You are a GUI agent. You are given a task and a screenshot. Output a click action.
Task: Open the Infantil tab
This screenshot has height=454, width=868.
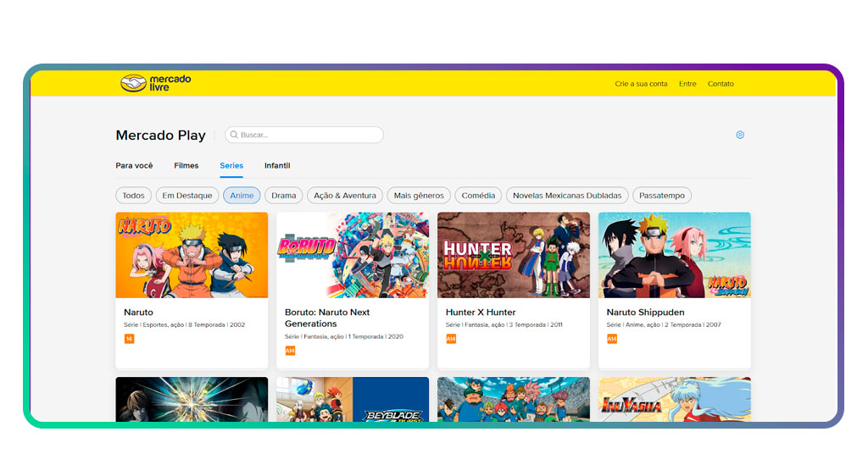(277, 165)
